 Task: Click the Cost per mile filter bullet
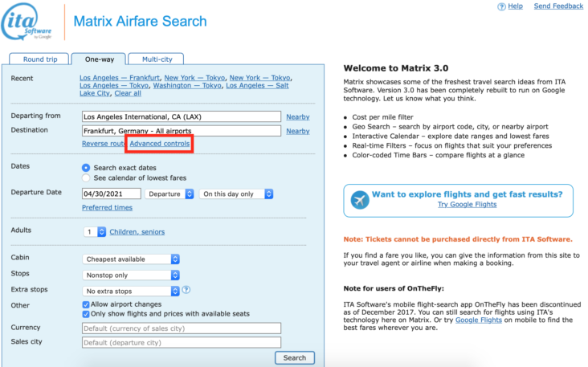pos(382,117)
